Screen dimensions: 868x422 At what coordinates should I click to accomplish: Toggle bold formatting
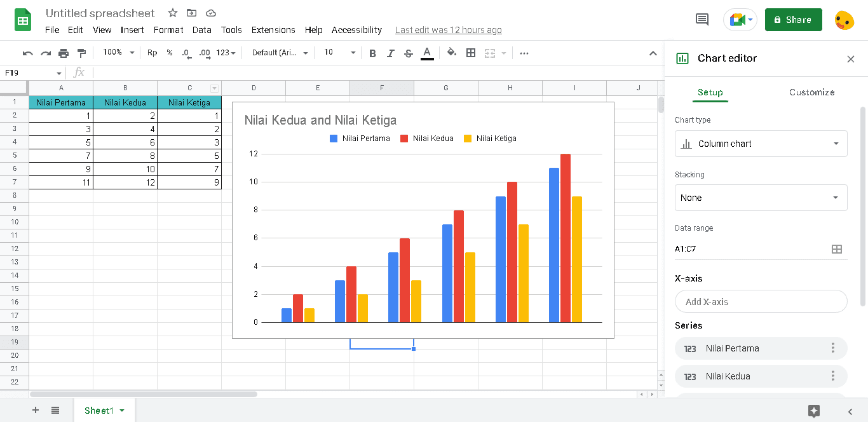372,53
